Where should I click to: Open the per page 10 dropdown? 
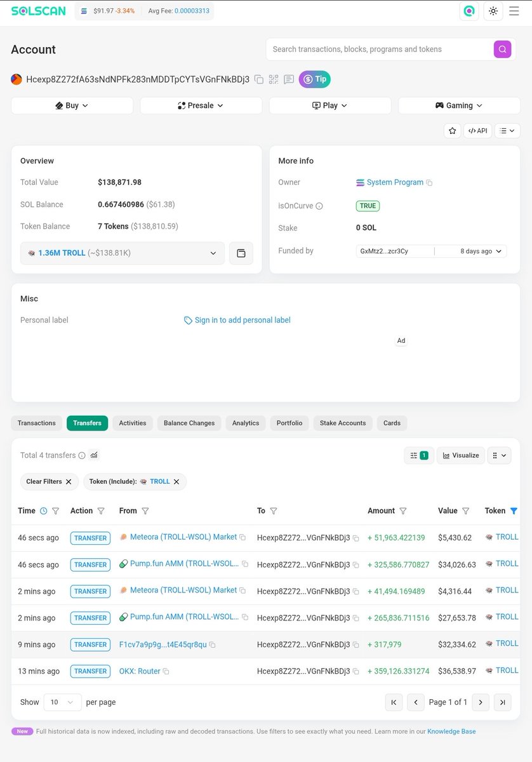(62, 702)
